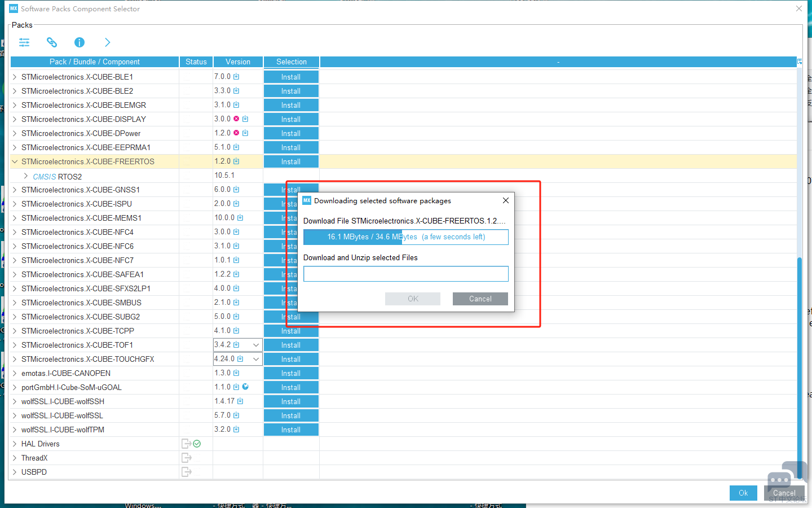Image resolution: width=812 pixels, height=508 pixels.
Task: Click the Status column header
Action: click(x=196, y=62)
